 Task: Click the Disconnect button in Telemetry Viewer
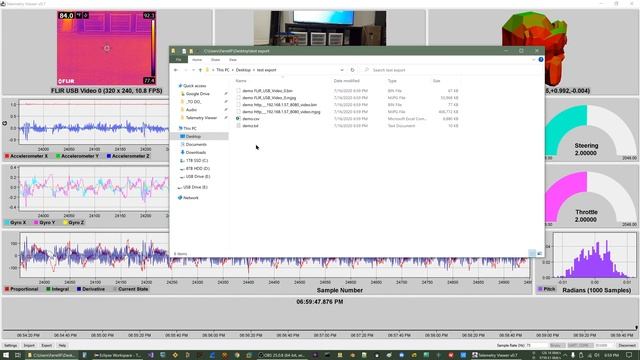pyautogui.click(x=627, y=345)
